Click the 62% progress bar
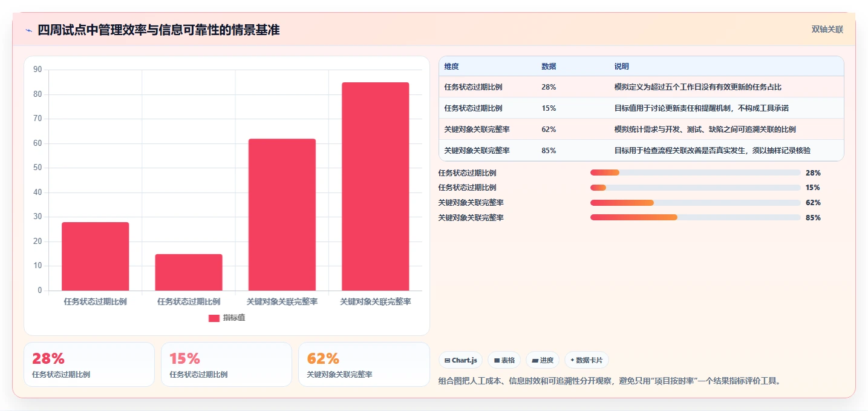The height and width of the screenshot is (411, 868). coord(696,203)
